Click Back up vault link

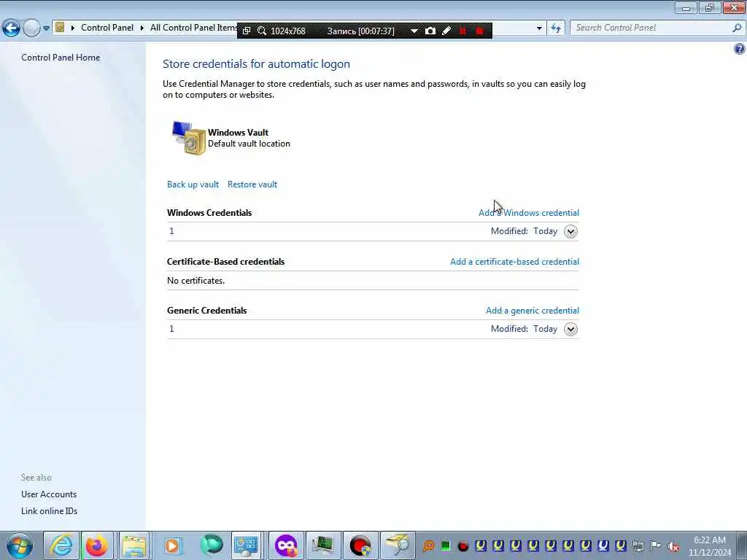(193, 184)
